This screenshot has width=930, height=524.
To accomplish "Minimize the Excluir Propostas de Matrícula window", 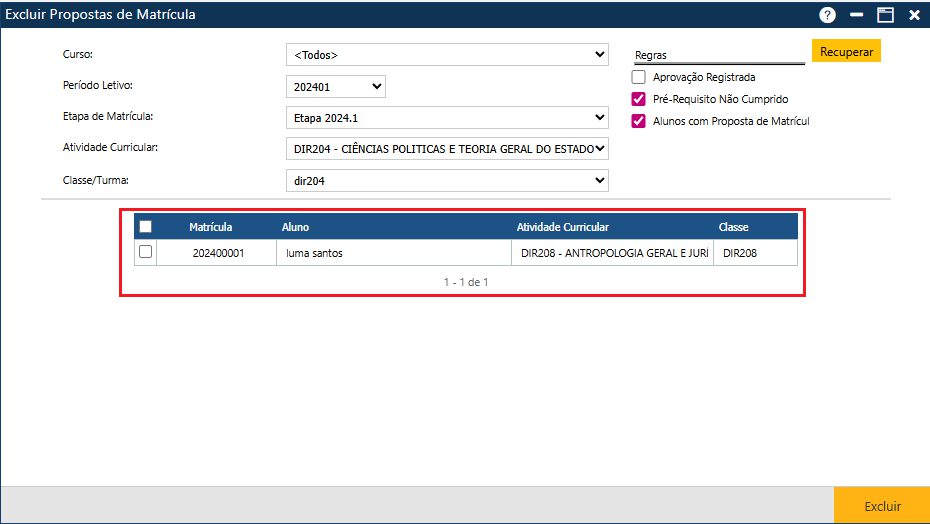I will point(856,15).
